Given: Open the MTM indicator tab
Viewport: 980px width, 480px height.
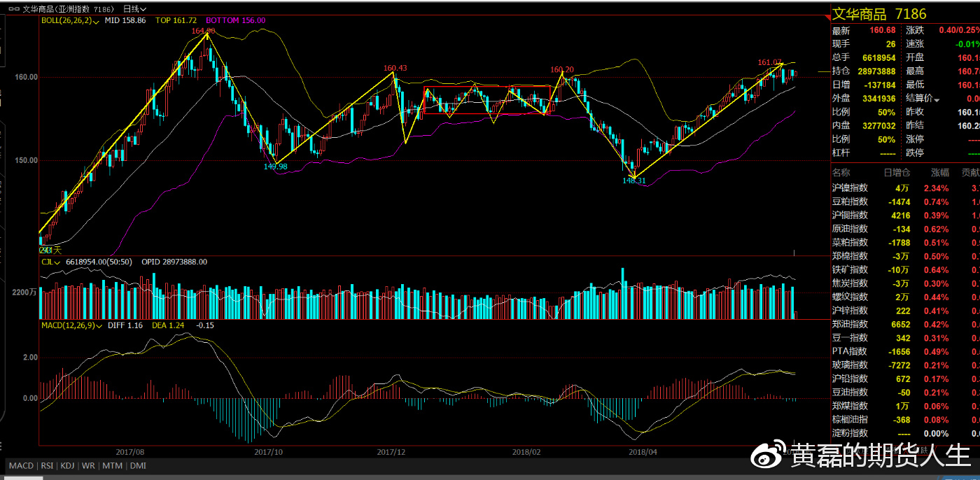Looking at the screenshot, I should click(x=112, y=465).
